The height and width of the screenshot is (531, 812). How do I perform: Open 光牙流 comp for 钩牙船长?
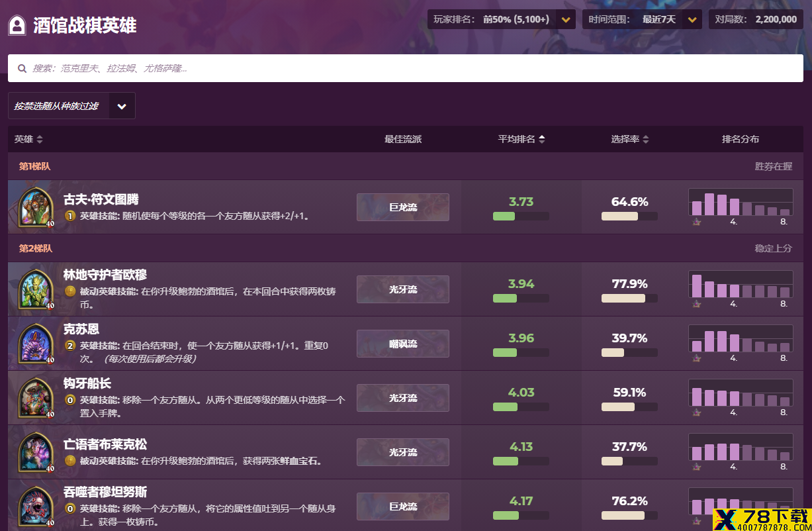[x=403, y=398]
